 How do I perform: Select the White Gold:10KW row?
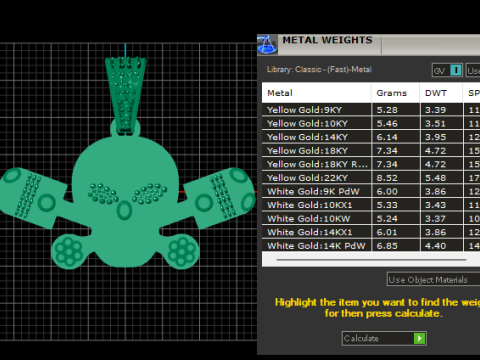371,219
